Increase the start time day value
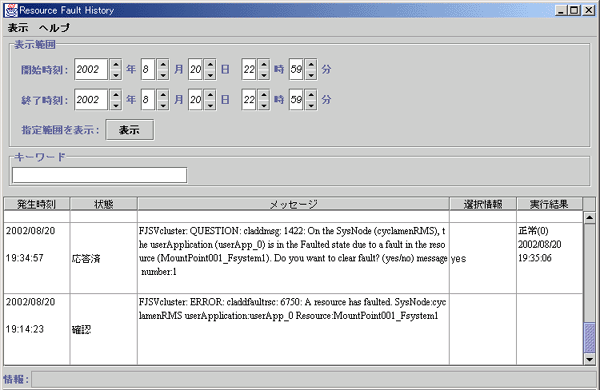 [210, 64]
